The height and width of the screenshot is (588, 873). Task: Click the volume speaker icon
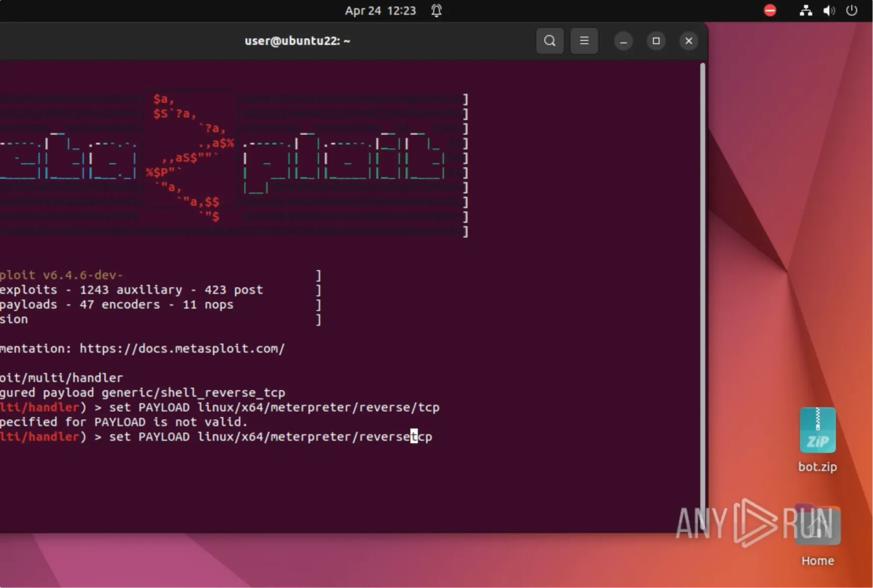[x=829, y=11]
